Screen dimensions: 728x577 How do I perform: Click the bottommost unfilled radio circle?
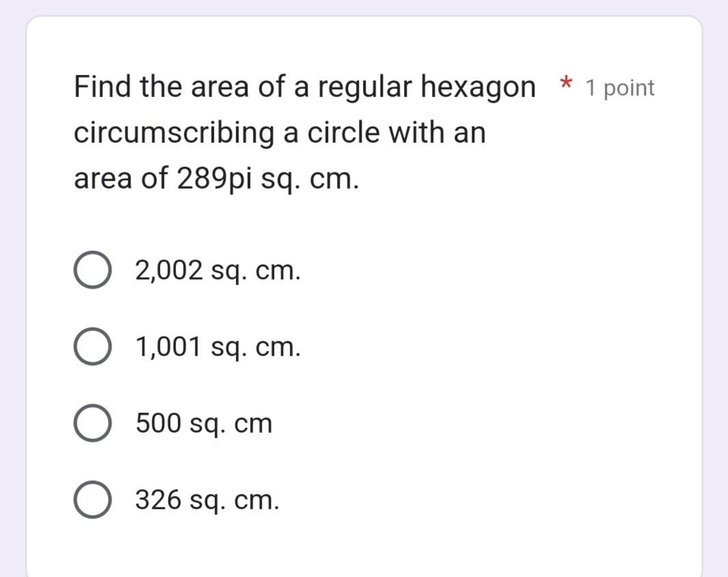click(93, 500)
